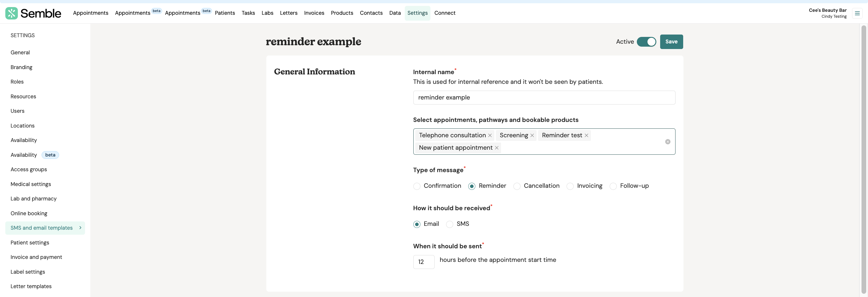Expand SMS and email templates chevron
The width and height of the screenshot is (868, 297).
[x=80, y=228]
